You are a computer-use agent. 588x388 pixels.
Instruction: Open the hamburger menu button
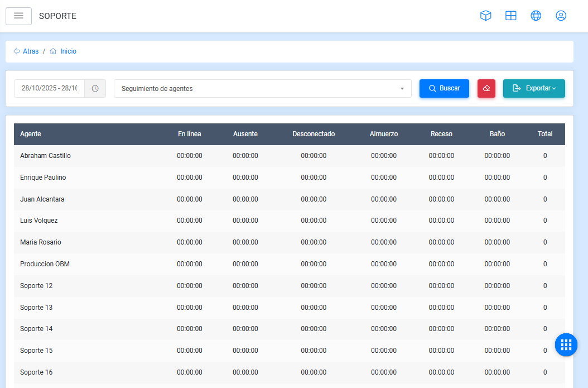click(18, 16)
